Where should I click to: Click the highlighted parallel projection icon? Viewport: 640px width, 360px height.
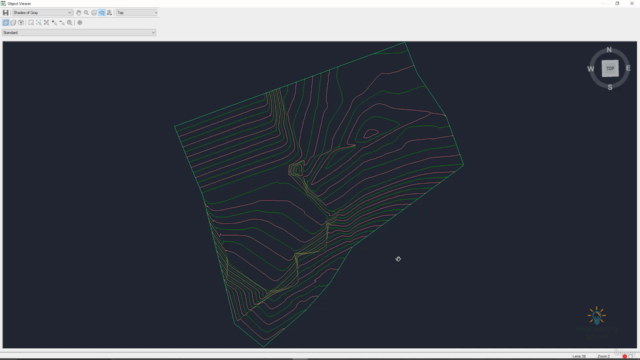click(x=6, y=23)
